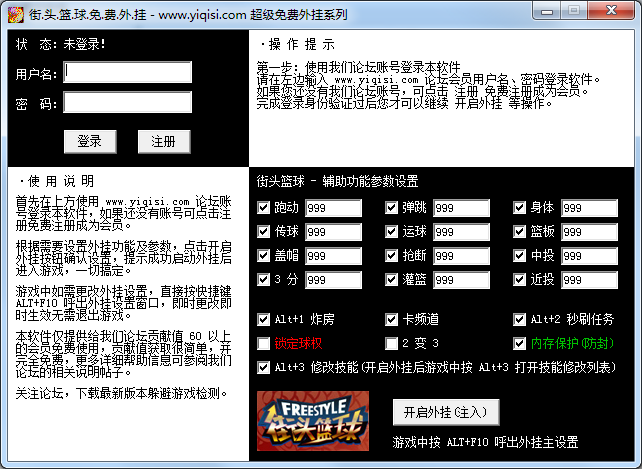642x469 pixels.
Task: Click the 抢断 value field 999
Action: [x=461, y=256]
